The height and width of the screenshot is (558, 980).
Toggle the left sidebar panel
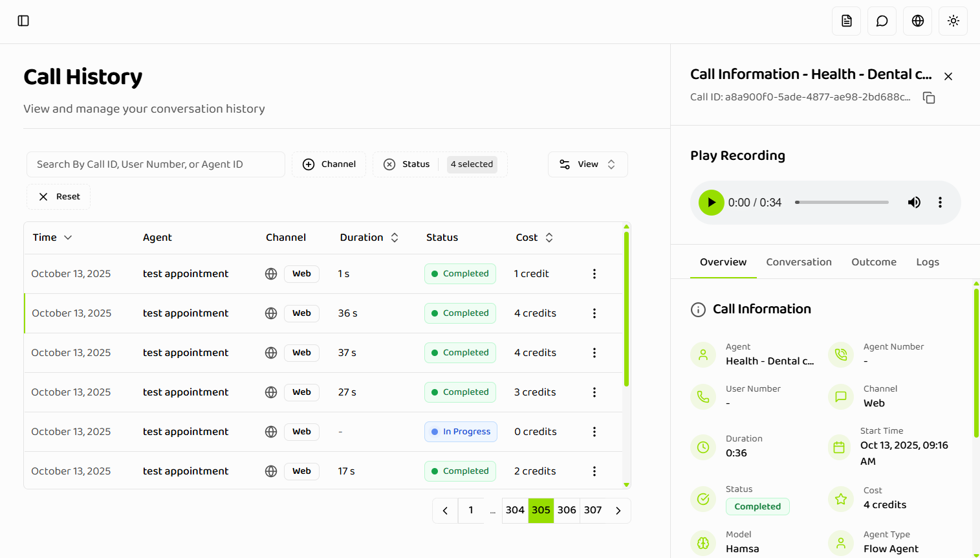pyautogui.click(x=23, y=21)
